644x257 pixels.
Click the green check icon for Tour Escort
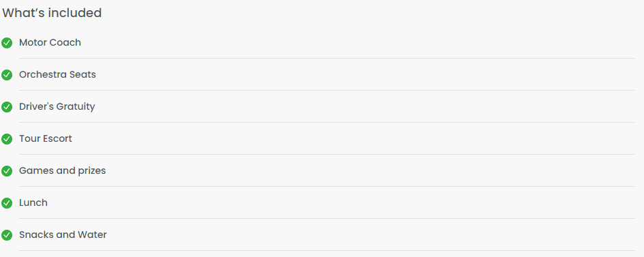tap(7, 139)
